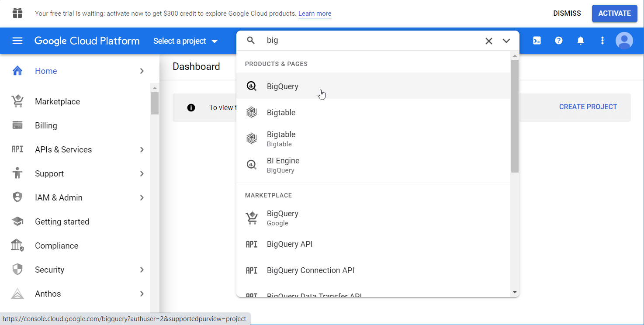This screenshot has height=325, width=644.
Task: Open the three-dot settings menu
Action: [602, 41]
